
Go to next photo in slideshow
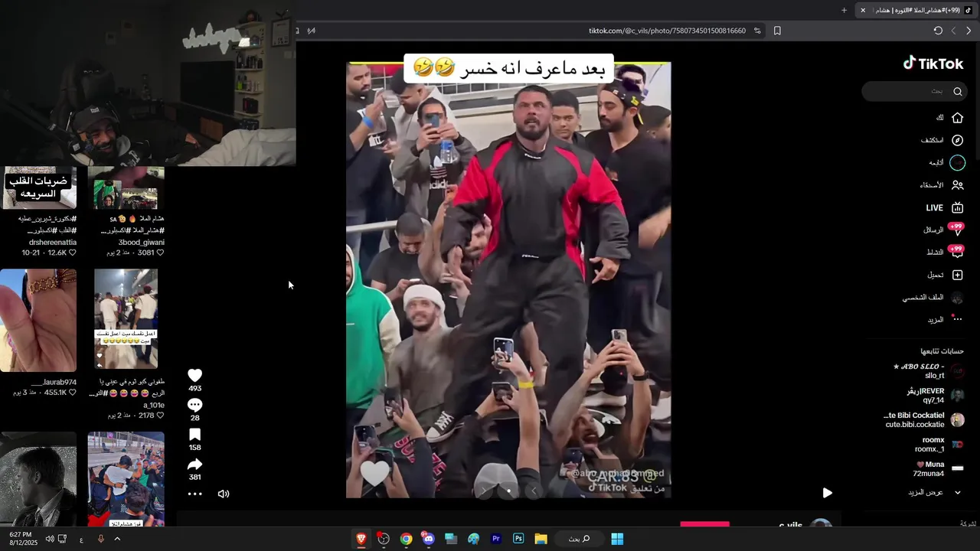pos(483,491)
